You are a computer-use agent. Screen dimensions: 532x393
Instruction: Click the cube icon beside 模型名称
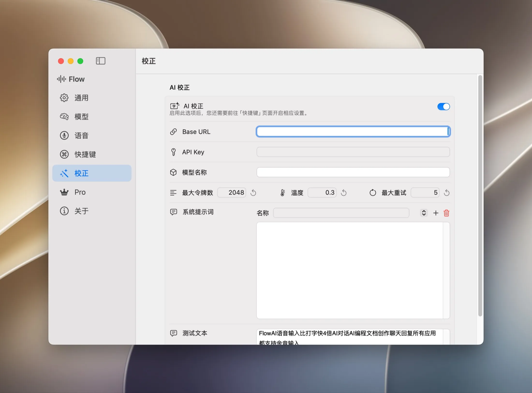point(173,172)
